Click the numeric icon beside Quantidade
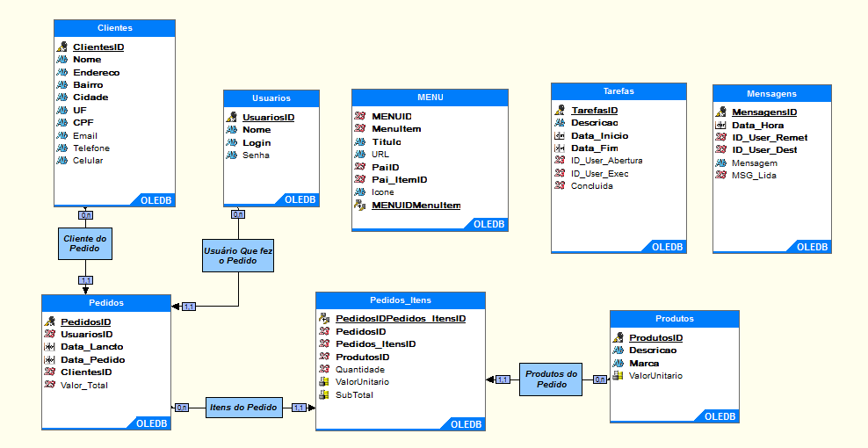Image resolution: width=868 pixels, height=448 pixels. [324, 369]
